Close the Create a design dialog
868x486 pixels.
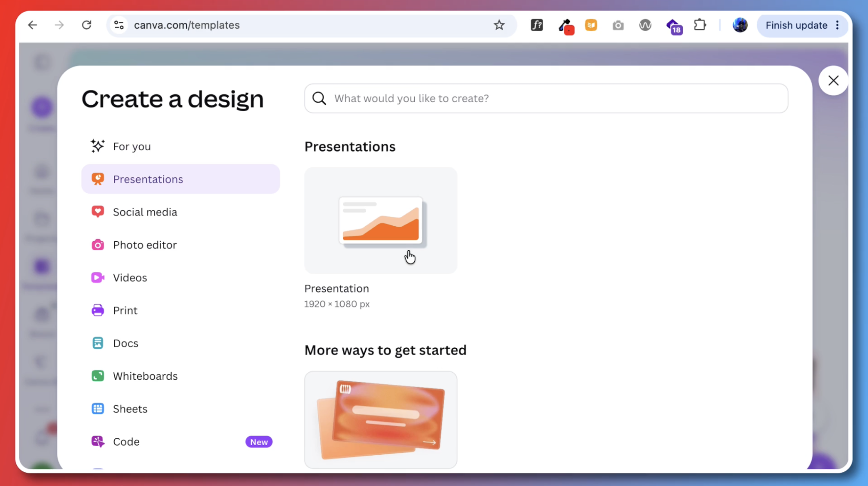(x=833, y=80)
